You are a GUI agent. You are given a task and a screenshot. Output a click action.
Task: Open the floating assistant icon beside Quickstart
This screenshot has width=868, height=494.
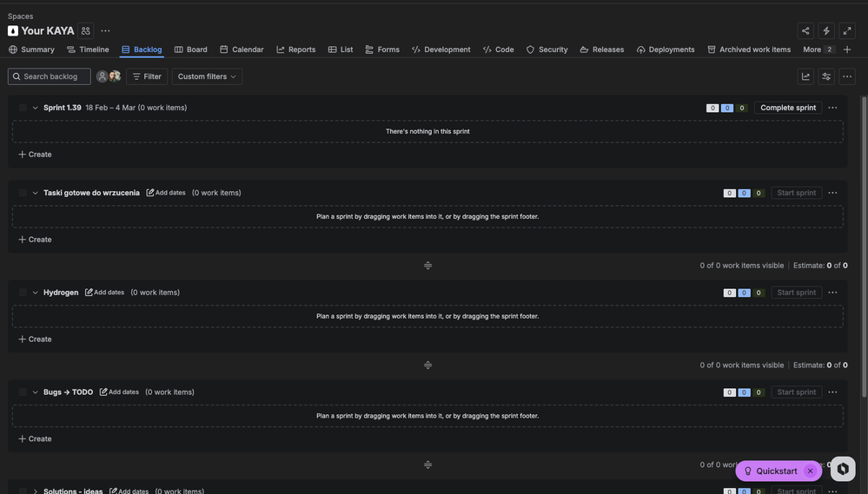pyautogui.click(x=843, y=469)
